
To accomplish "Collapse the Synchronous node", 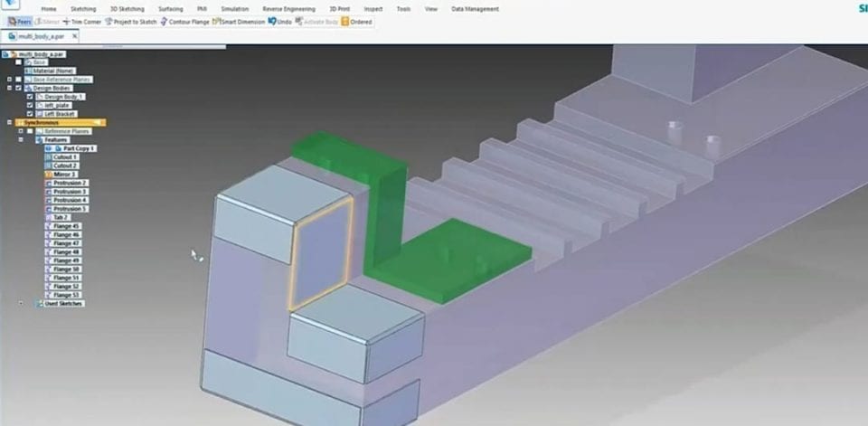I will [x=9, y=122].
